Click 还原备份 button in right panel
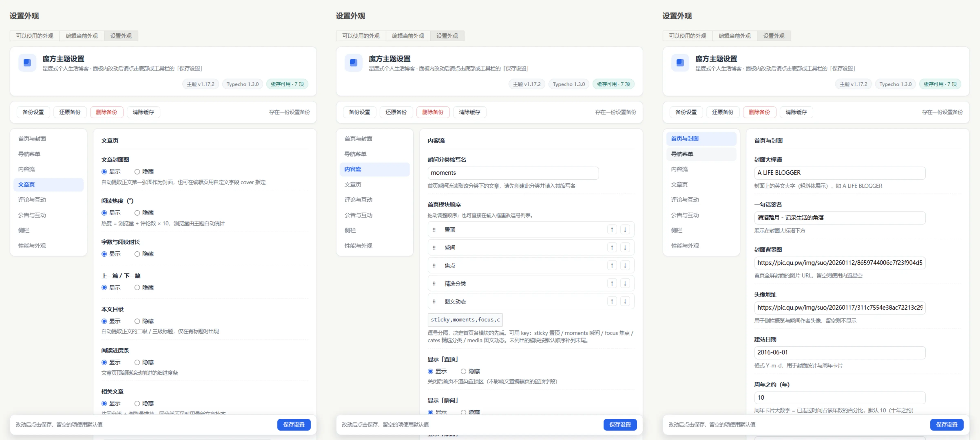The height and width of the screenshot is (440, 980). pos(722,112)
